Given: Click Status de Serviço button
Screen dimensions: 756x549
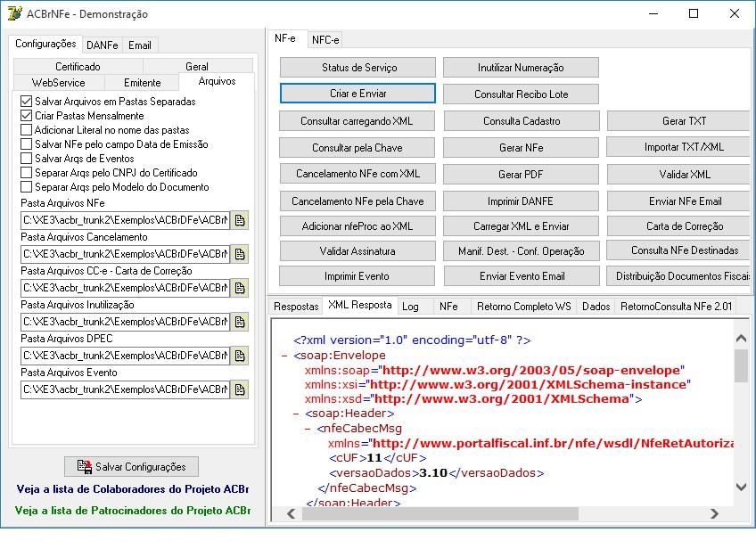Looking at the screenshot, I should (x=357, y=68).
